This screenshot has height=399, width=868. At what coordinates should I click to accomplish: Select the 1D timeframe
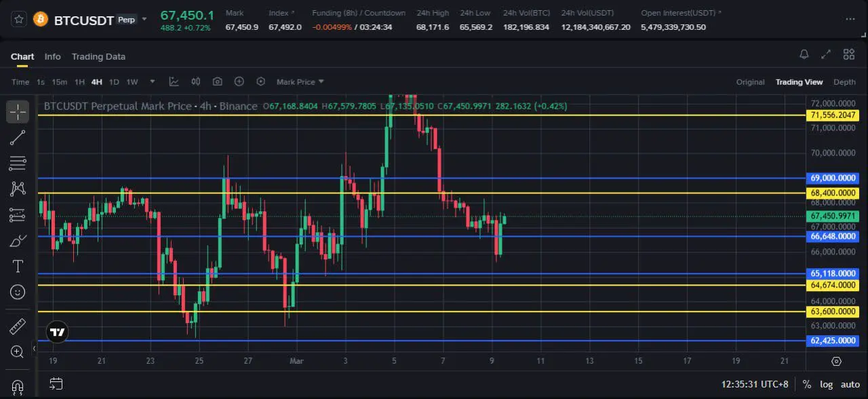tap(114, 82)
